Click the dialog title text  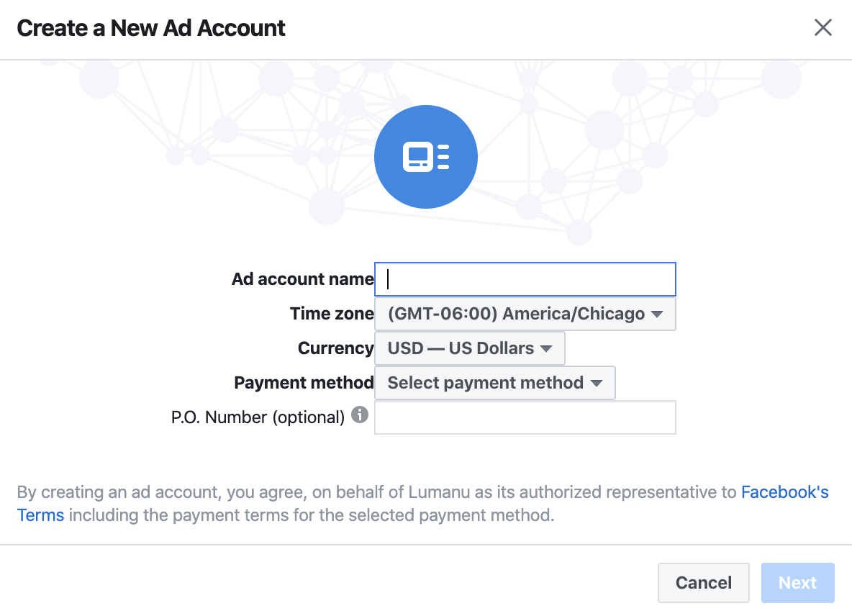tap(151, 28)
